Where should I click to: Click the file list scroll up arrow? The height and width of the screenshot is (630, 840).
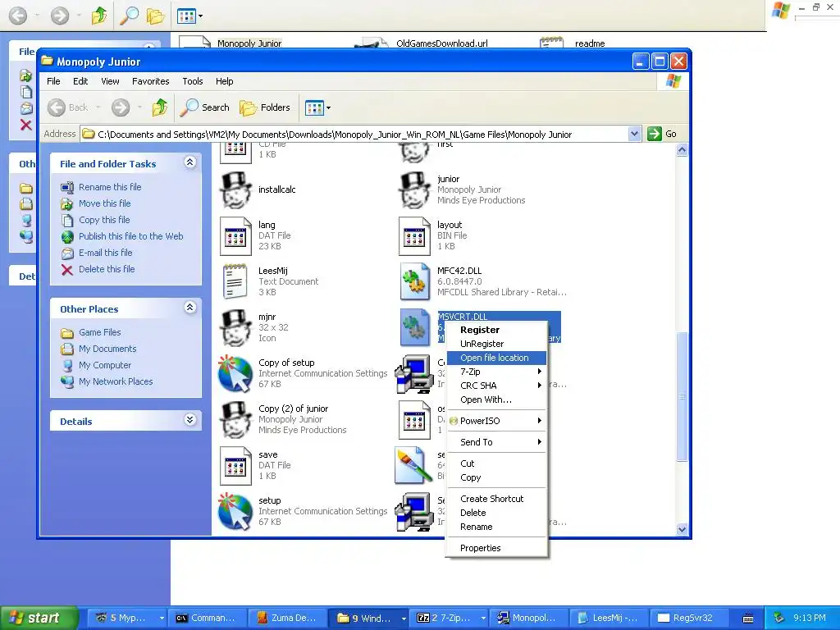click(x=682, y=150)
